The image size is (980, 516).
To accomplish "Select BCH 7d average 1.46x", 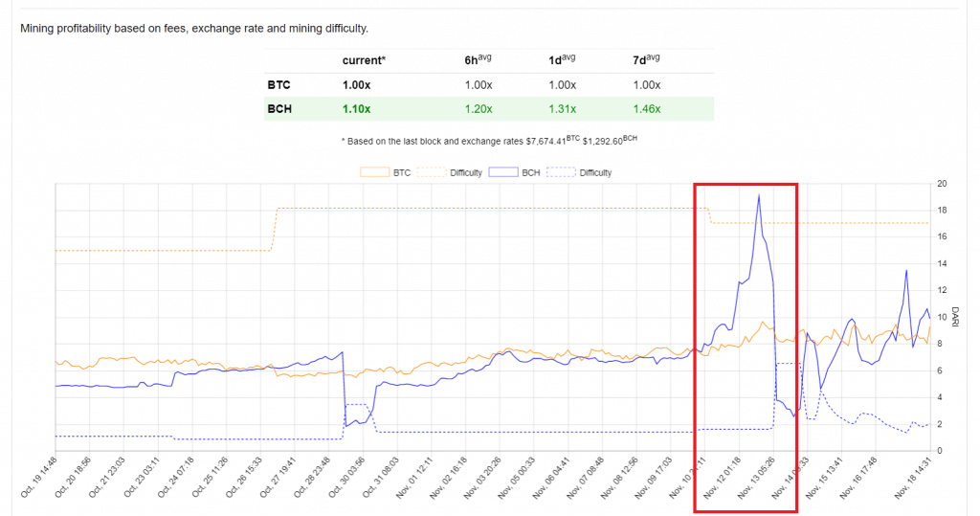I will point(647,109).
